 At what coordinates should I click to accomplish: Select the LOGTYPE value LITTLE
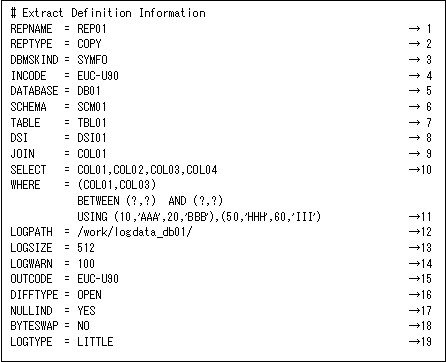pos(95,342)
